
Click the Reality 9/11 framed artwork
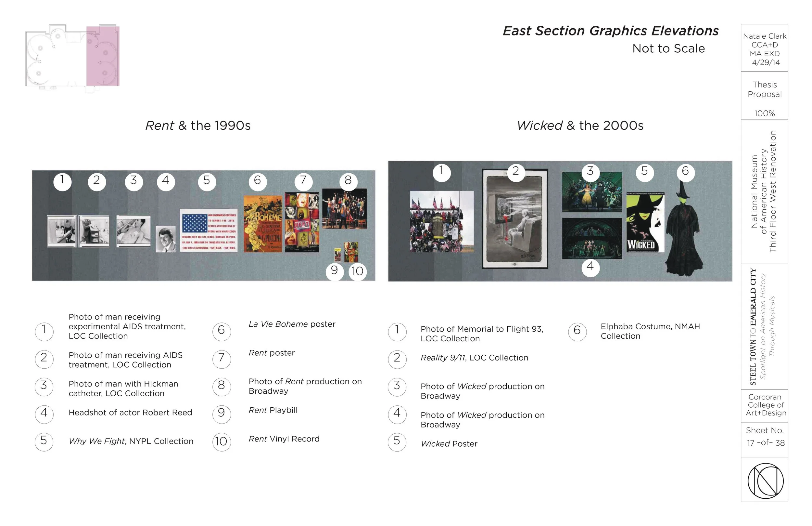point(515,219)
